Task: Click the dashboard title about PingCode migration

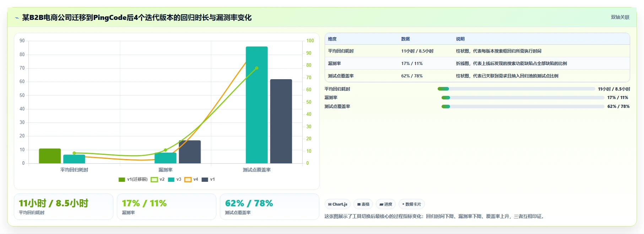Action: pyautogui.click(x=137, y=17)
